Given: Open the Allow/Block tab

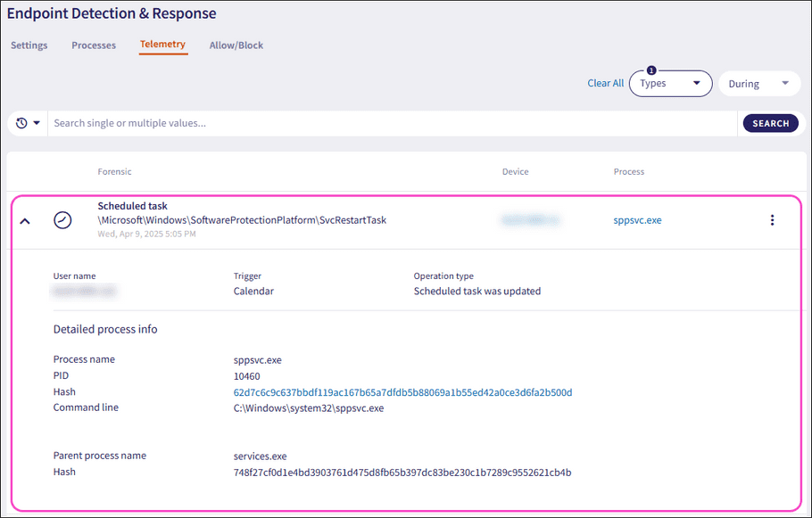Looking at the screenshot, I should (x=236, y=45).
